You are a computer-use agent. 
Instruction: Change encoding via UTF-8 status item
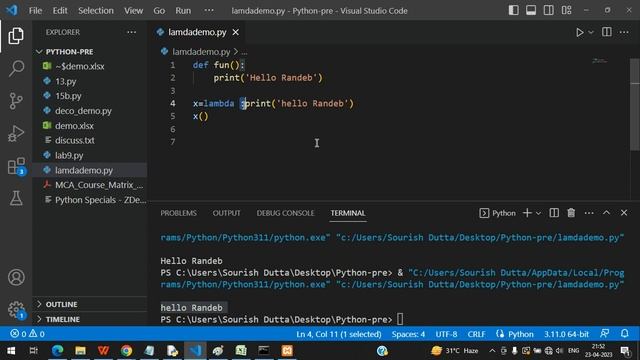point(446,334)
